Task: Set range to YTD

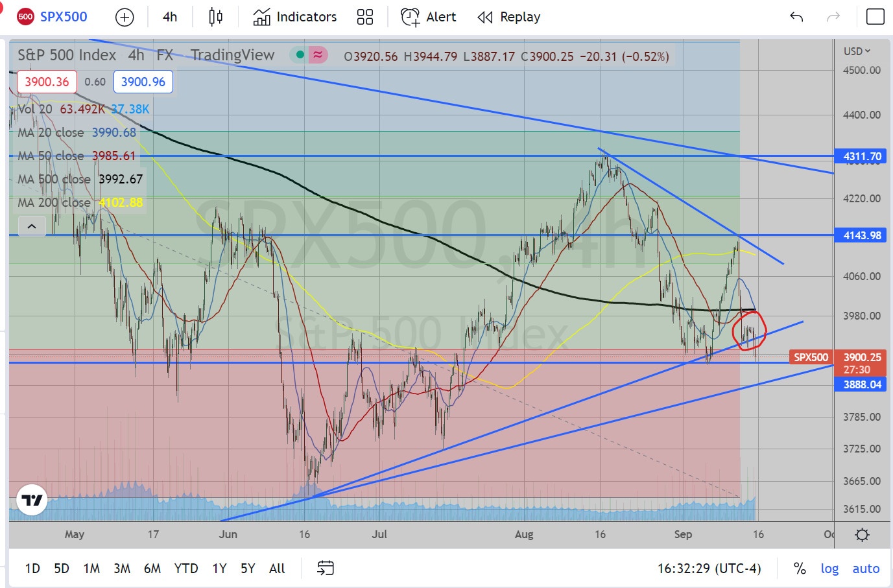Action: pos(186,569)
